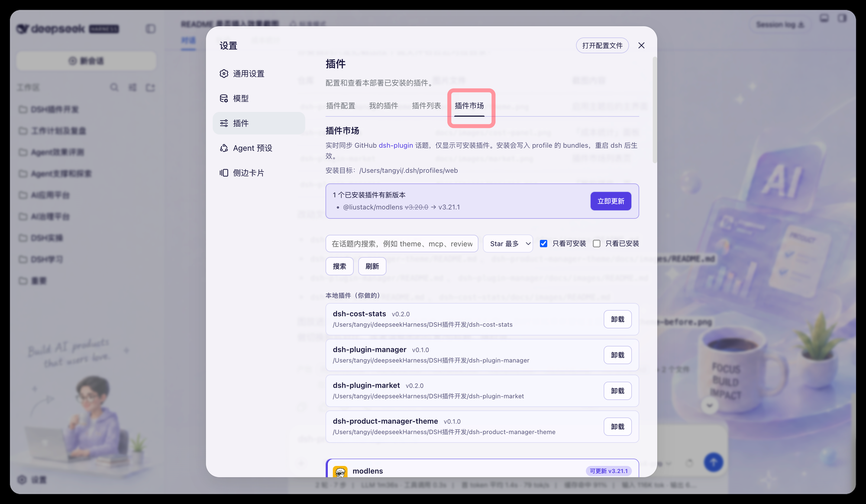Click the 可更新 v3.21.1 badge
The width and height of the screenshot is (866, 504).
point(609,471)
